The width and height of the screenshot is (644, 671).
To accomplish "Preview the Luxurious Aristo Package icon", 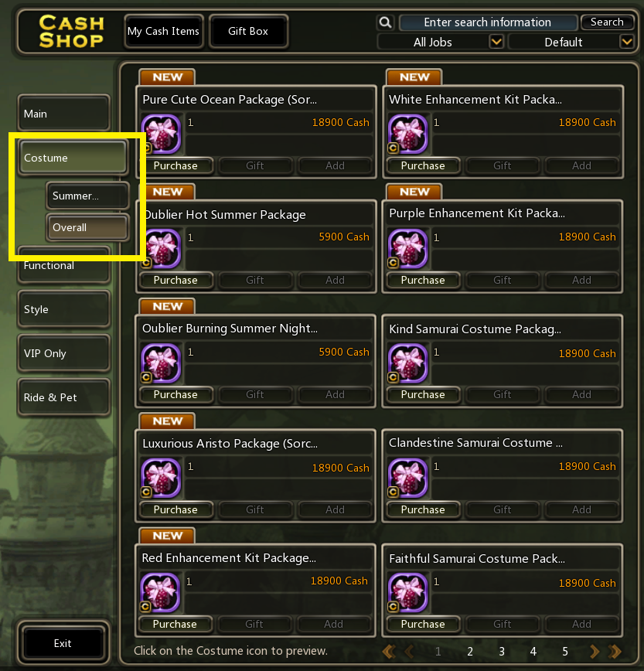I will coord(162,478).
